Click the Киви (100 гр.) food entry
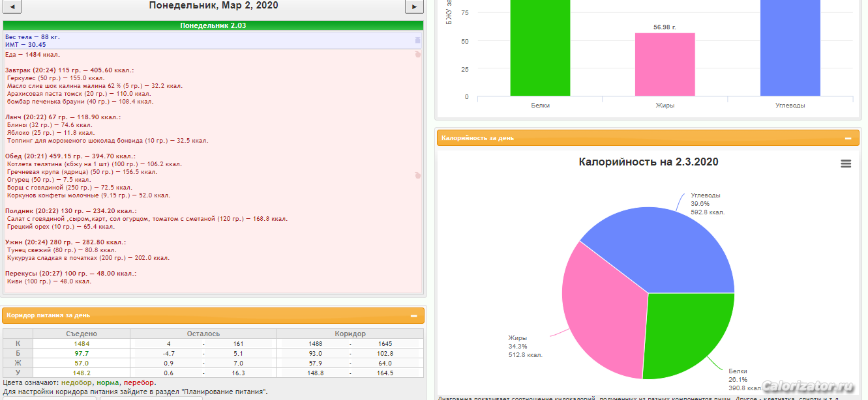This screenshot has width=868, height=400. (49, 281)
